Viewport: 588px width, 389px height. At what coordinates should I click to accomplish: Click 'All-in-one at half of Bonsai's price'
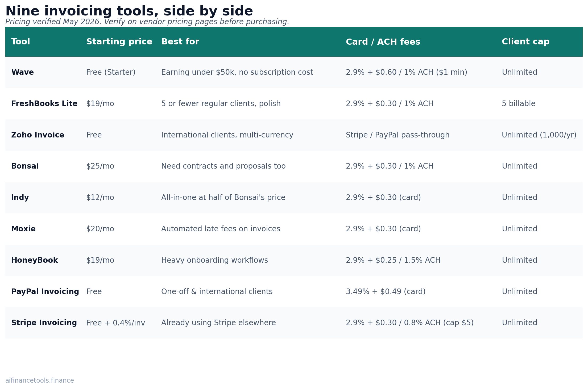(223, 198)
